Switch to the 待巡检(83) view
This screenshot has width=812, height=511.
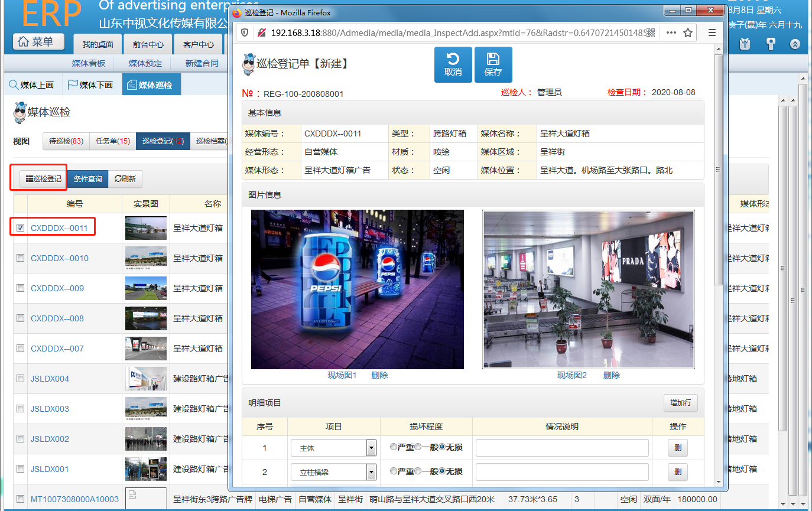point(66,141)
